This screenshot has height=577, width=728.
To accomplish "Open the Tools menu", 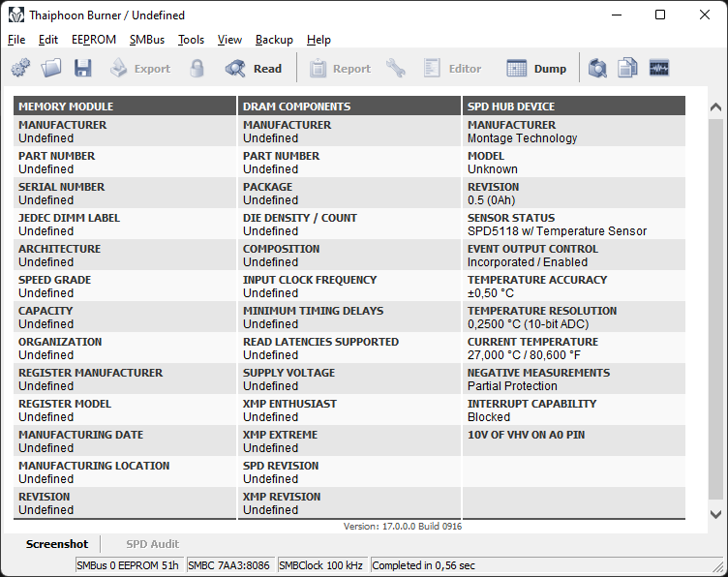I will (x=192, y=40).
